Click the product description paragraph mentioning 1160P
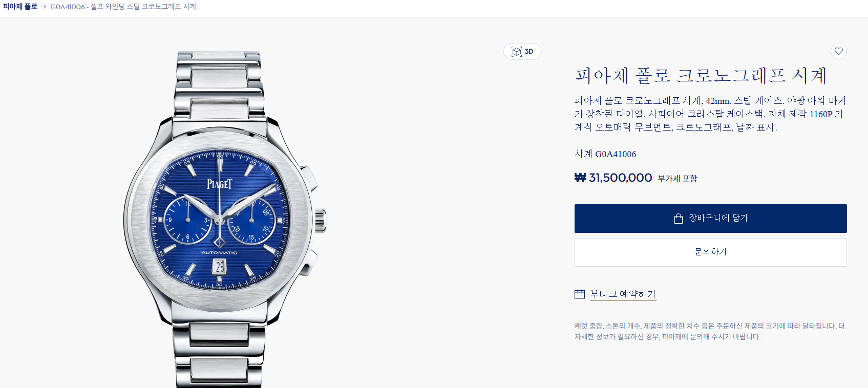This screenshot has width=868, height=388. click(x=710, y=114)
